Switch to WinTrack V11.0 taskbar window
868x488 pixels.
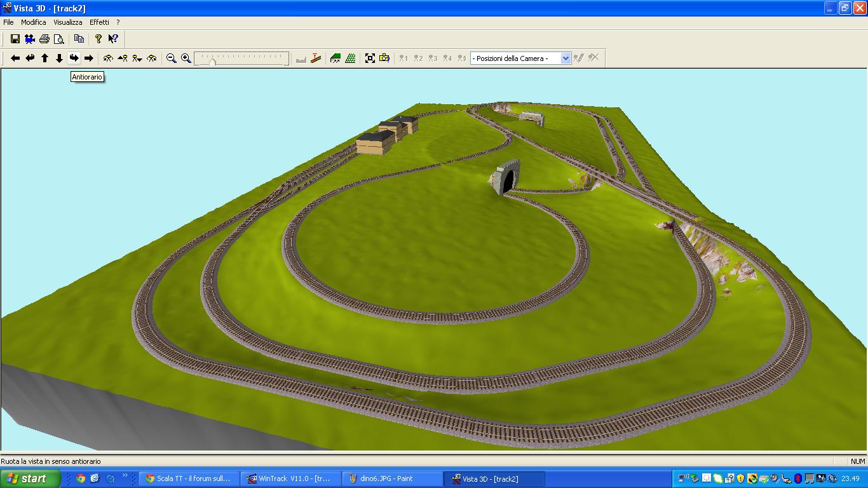[x=290, y=479]
